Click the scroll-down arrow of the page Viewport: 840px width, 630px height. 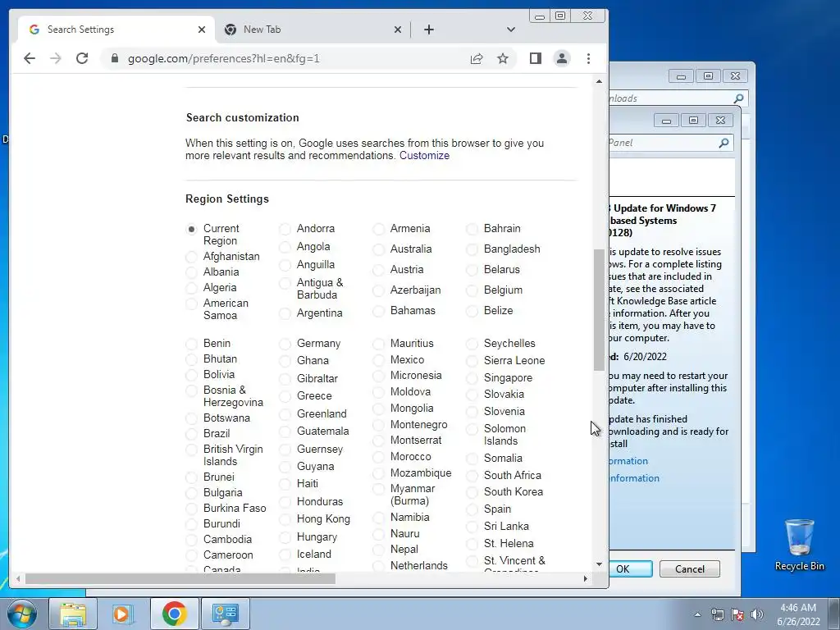point(599,564)
